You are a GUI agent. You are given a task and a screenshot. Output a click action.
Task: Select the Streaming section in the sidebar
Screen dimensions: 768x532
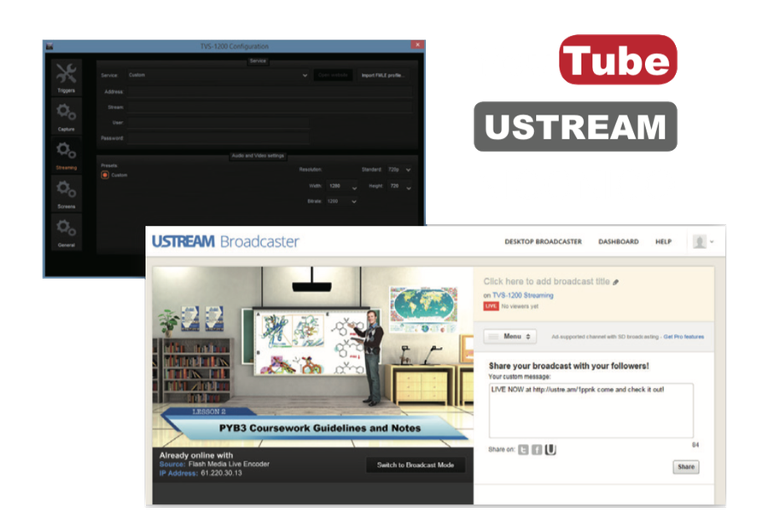66,154
